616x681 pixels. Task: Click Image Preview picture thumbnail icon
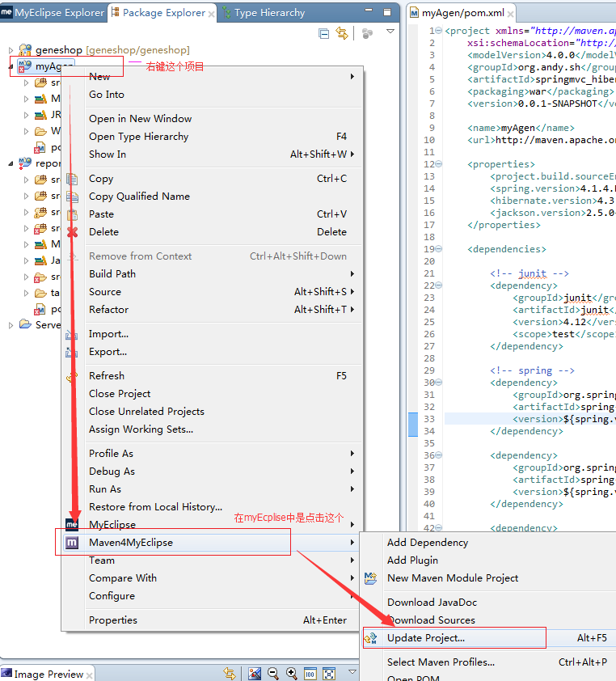coord(255,674)
